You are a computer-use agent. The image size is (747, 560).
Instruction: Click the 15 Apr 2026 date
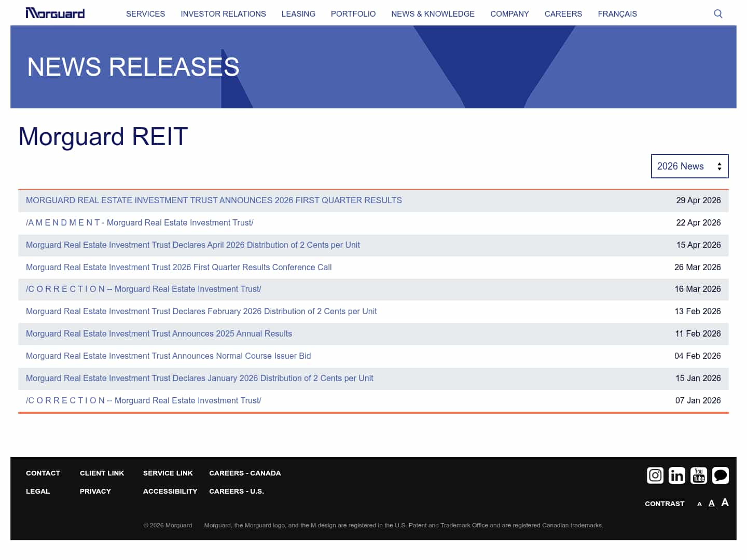click(698, 245)
